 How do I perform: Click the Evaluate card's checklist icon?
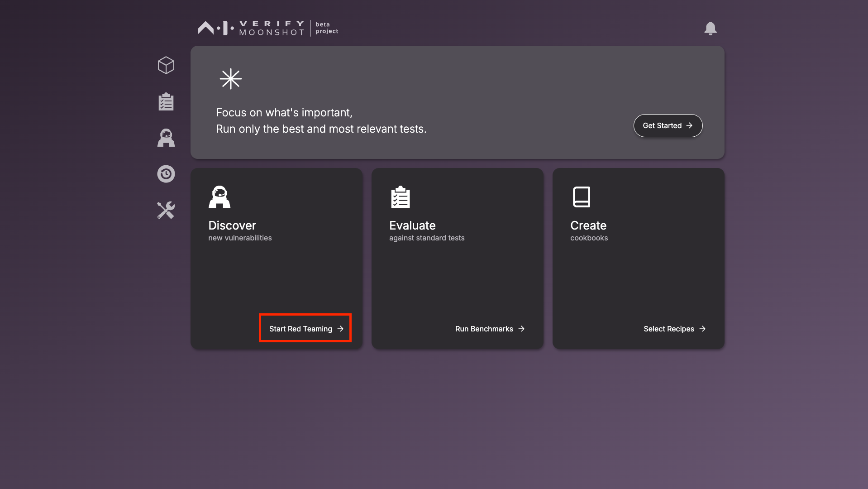[x=401, y=197]
